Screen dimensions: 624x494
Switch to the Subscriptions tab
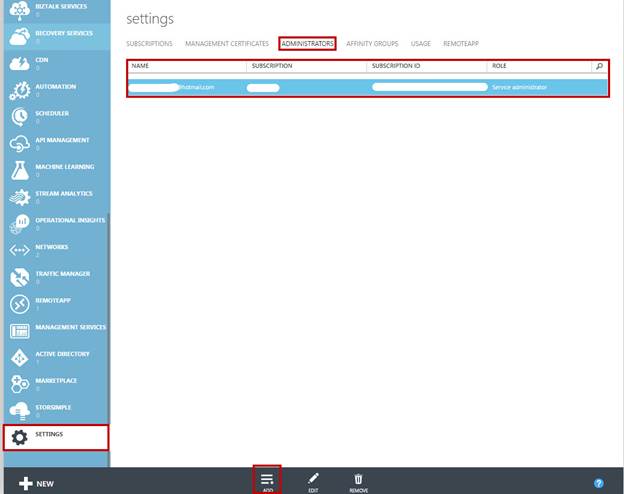point(149,43)
